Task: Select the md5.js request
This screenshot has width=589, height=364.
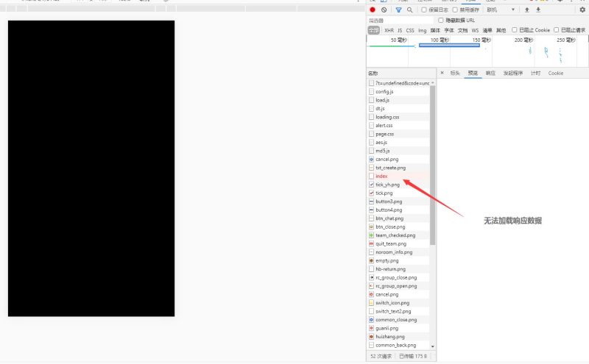Action: coord(398,151)
